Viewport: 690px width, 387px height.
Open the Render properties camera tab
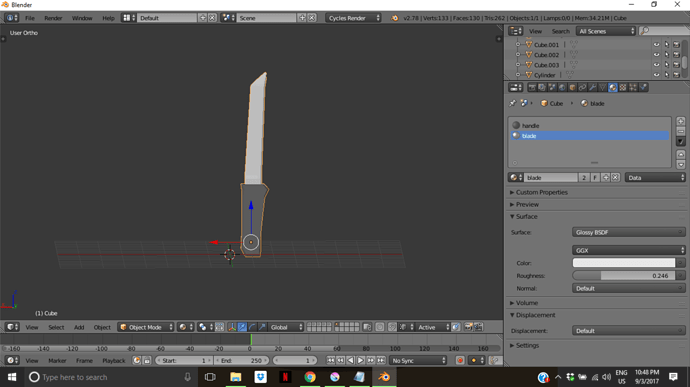point(532,88)
